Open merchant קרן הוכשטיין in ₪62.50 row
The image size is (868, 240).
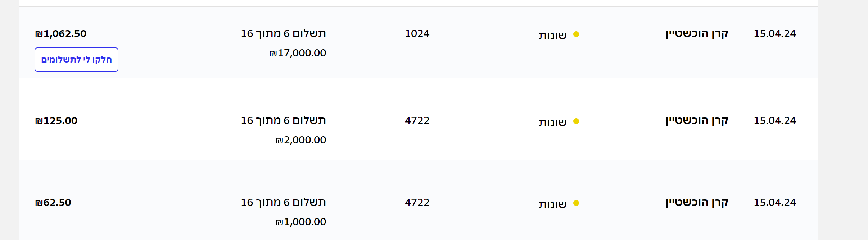pos(697,203)
